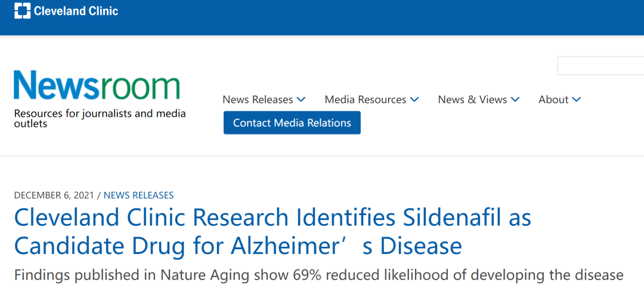Click the Cleveland Clinic square logo icon
Viewport: 644px width, 301px height.
(22, 11)
